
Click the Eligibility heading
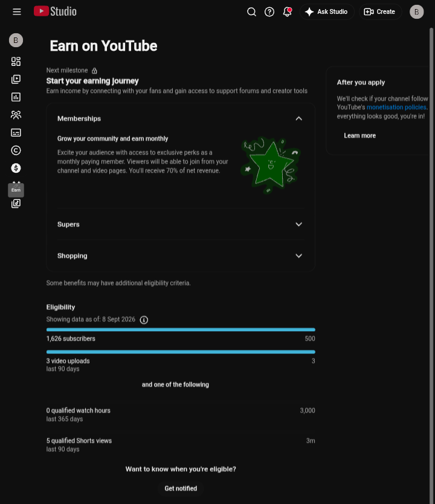coord(61,307)
